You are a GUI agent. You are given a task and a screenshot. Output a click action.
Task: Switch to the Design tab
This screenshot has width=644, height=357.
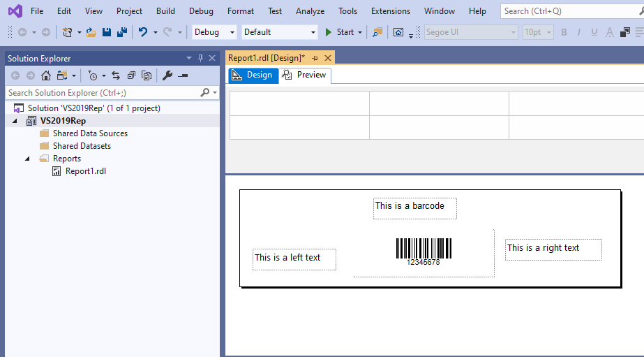[253, 75]
